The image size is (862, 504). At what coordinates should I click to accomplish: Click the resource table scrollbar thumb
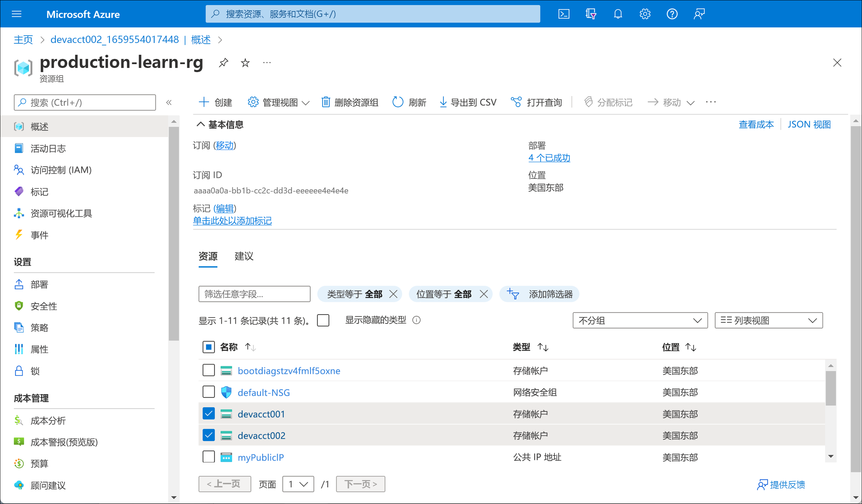point(831,388)
